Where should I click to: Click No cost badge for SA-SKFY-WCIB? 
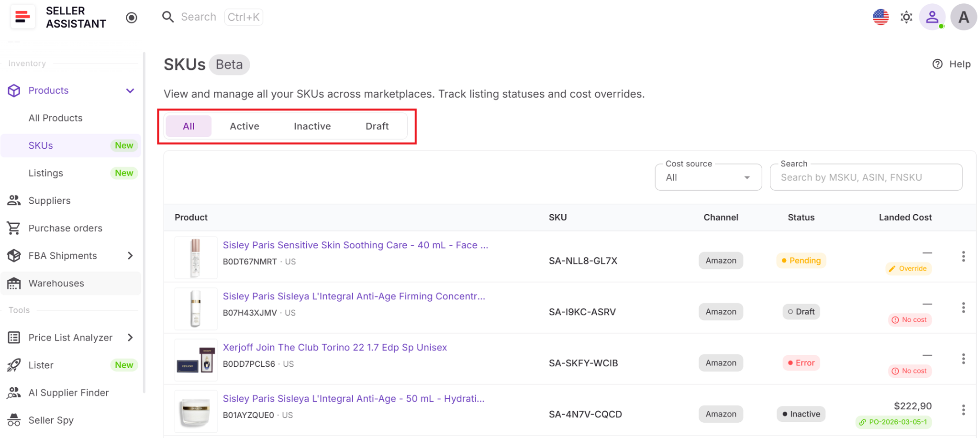910,371
